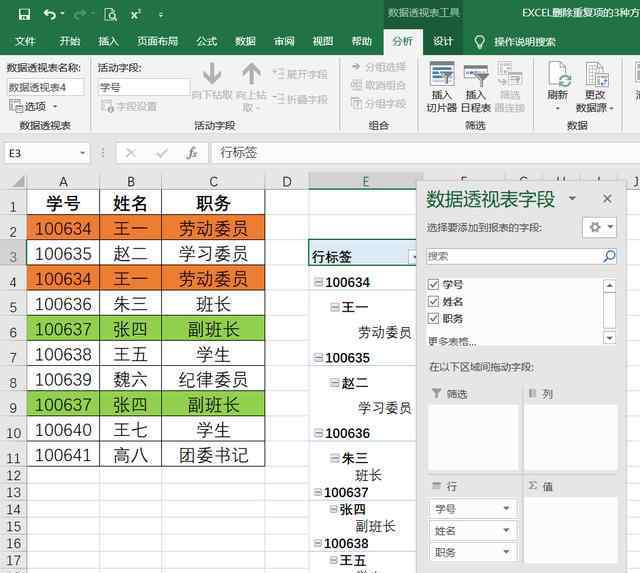Click the 更多表格 link
Viewport: 640px width, 573px height.
452,341
